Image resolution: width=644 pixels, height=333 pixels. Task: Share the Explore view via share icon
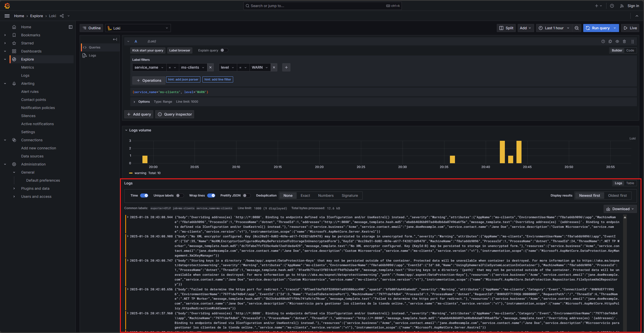click(62, 16)
